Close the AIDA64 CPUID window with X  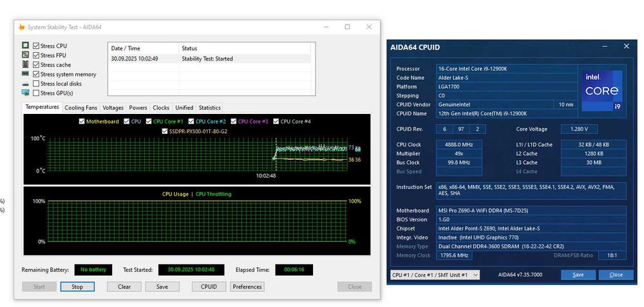point(627,46)
